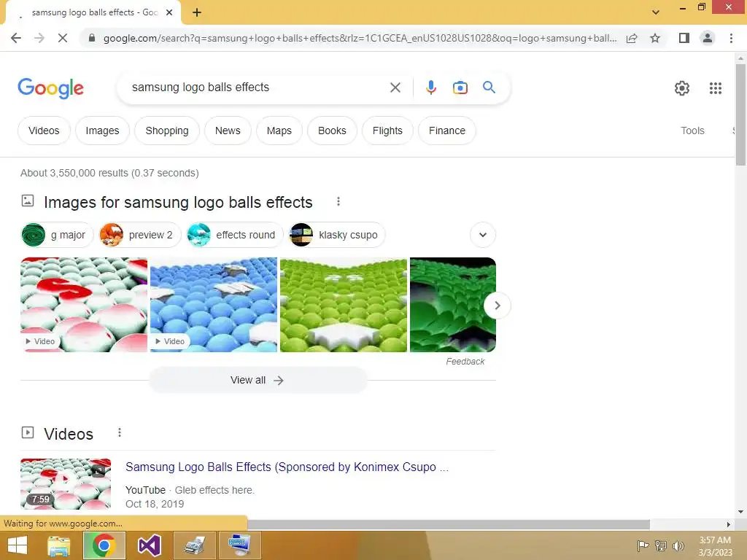Open the on-screen keyboard taskbar app

(x=239, y=545)
